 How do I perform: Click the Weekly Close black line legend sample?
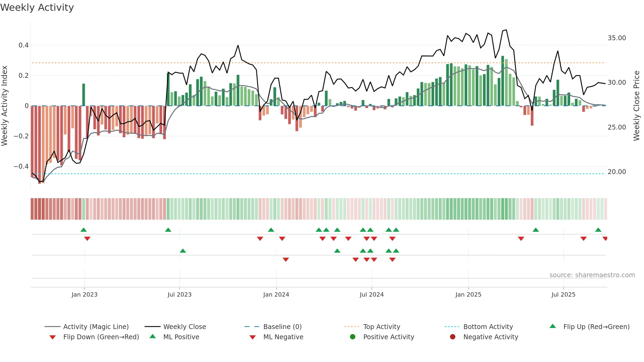click(x=152, y=327)
